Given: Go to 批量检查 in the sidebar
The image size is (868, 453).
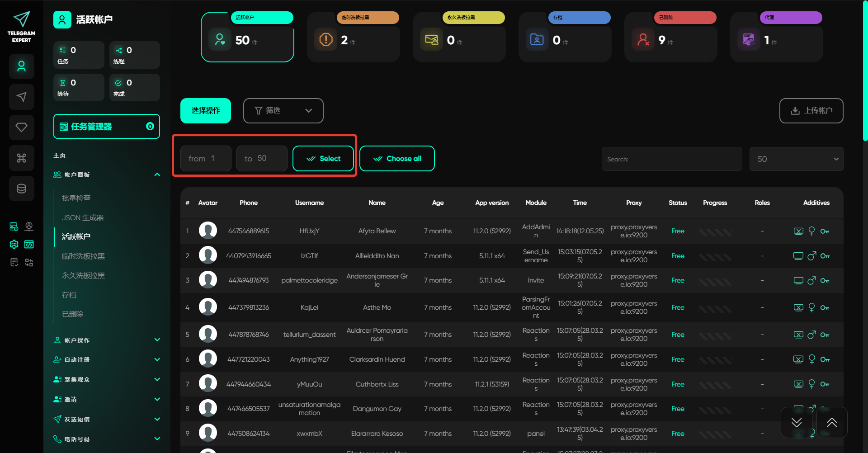Looking at the screenshot, I should click(x=76, y=198).
